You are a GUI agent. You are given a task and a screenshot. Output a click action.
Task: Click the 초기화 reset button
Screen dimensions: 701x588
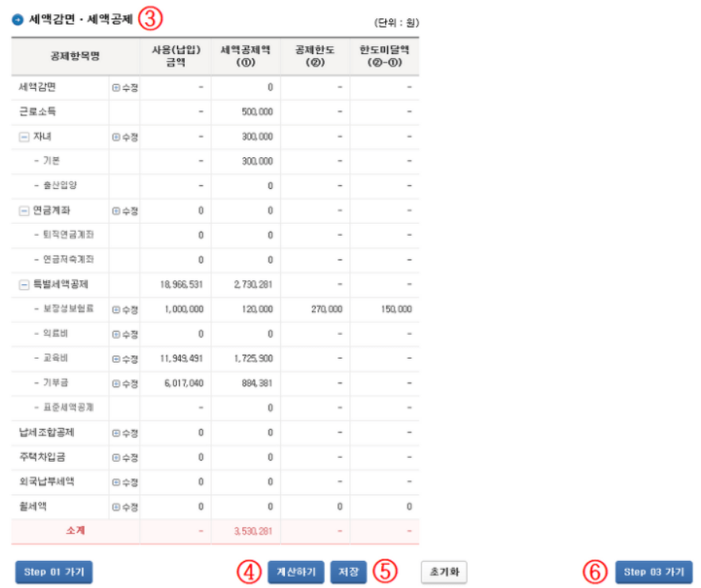444,572
